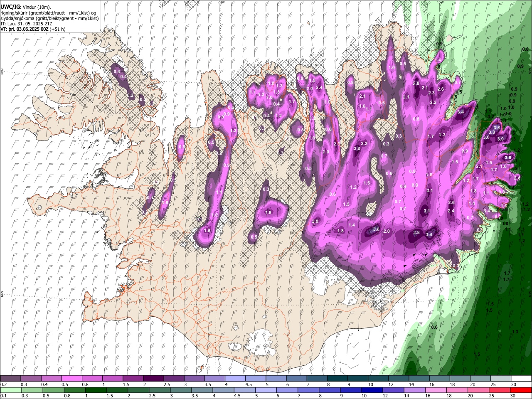Click the '15W' longitude label
The width and height of the screenshot is (532, 399).
coord(440,2)
